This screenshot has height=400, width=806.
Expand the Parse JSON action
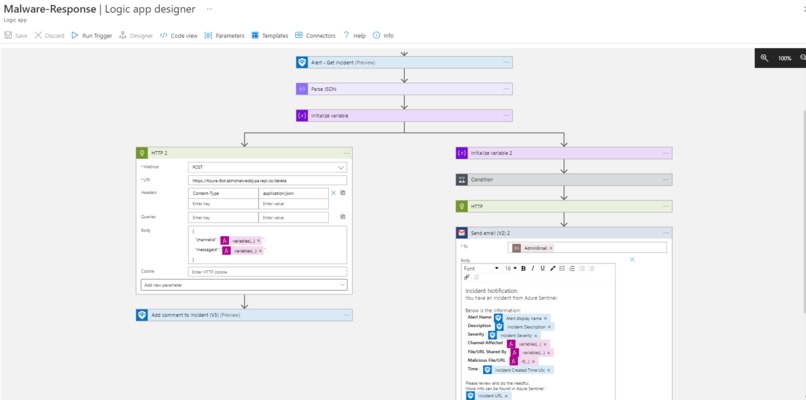tap(404, 89)
